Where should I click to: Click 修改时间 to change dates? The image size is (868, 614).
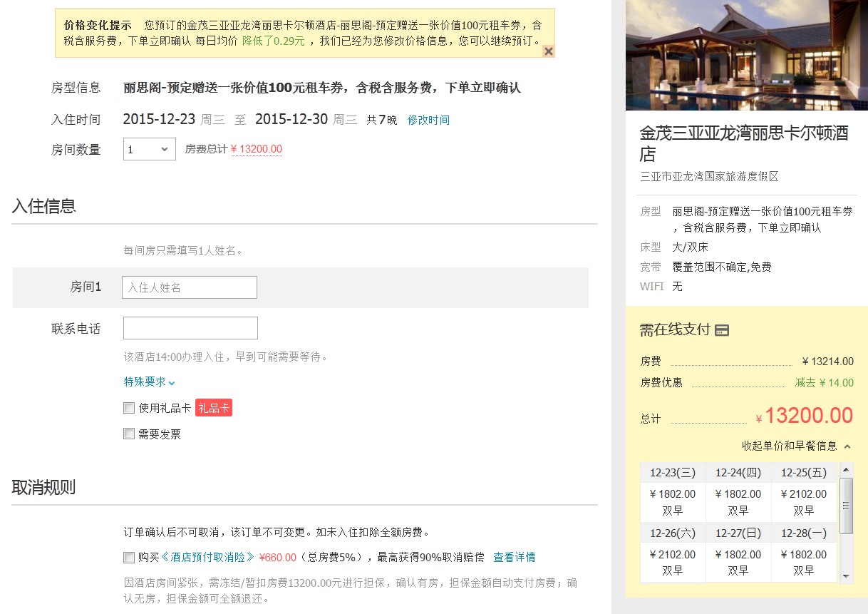point(428,120)
